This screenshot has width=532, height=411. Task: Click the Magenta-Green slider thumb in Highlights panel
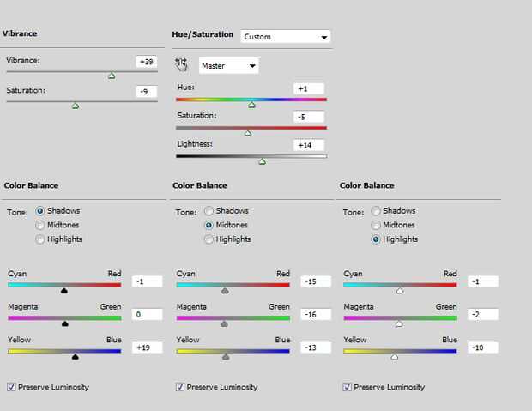[x=399, y=323]
